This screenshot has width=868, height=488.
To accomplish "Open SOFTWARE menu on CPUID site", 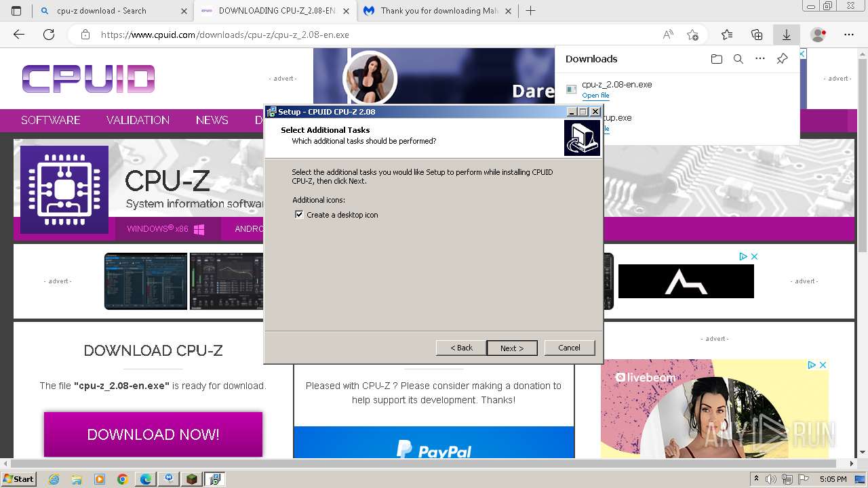I will [51, 120].
